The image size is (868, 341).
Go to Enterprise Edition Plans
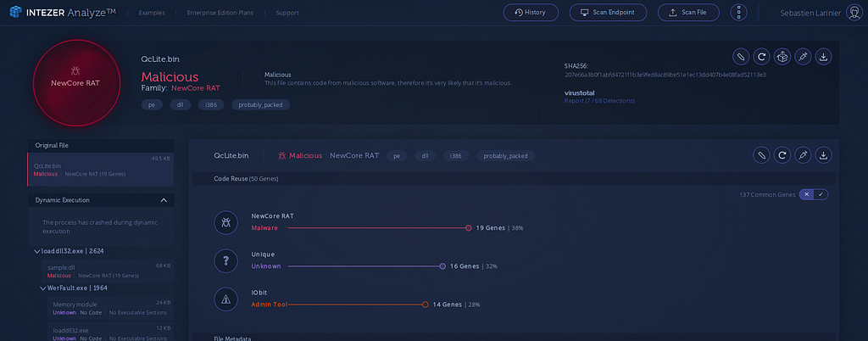[x=220, y=12]
